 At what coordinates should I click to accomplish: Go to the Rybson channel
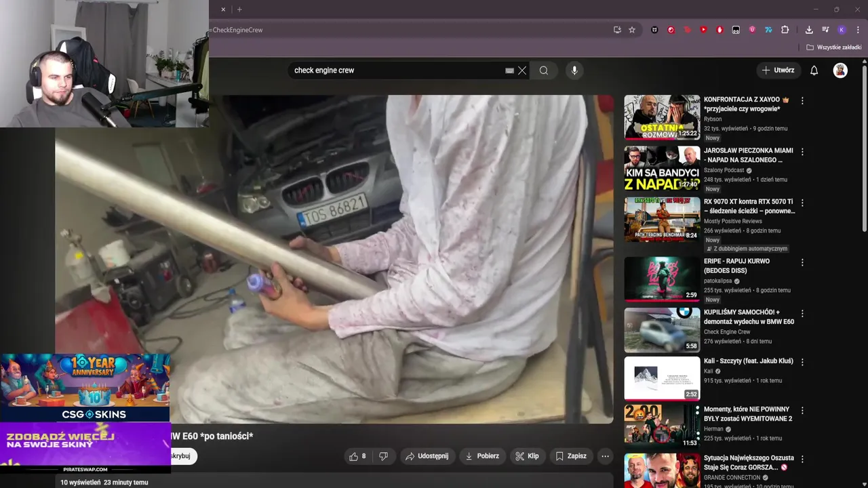713,119
